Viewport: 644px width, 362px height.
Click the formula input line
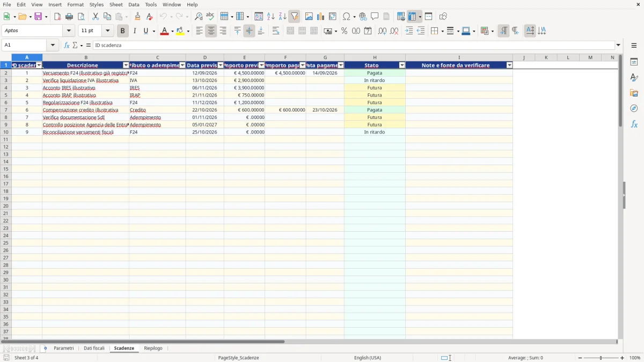[354, 46]
